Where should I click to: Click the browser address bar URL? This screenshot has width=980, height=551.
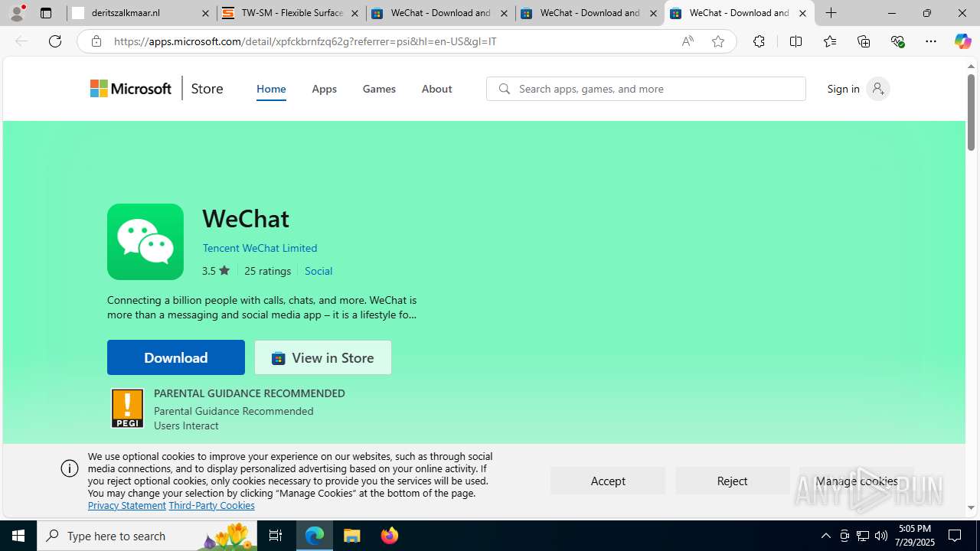[305, 41]
